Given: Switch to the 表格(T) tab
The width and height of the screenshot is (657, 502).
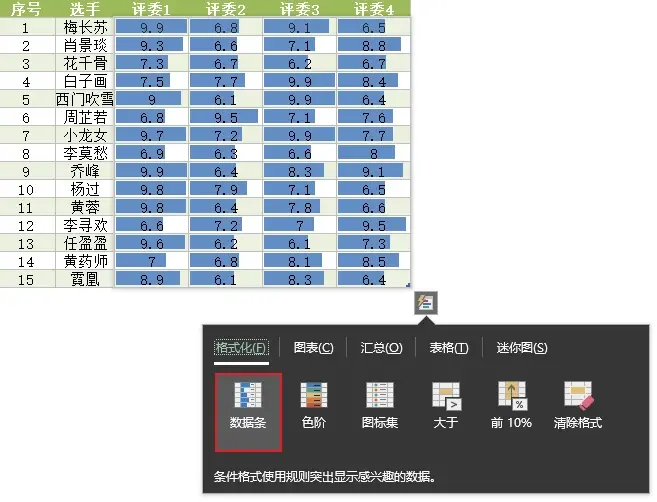Looking at the screenshot, I should [x=449, y=348].
